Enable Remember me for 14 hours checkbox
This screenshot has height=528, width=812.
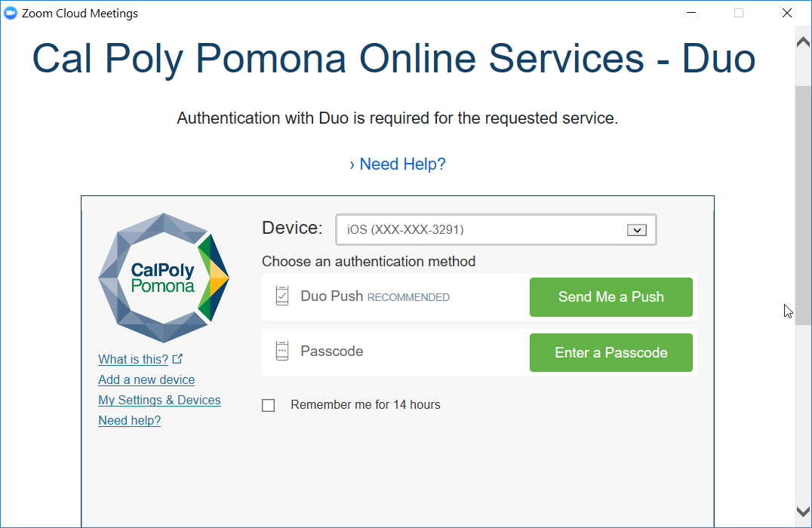(x=268, y=405)
